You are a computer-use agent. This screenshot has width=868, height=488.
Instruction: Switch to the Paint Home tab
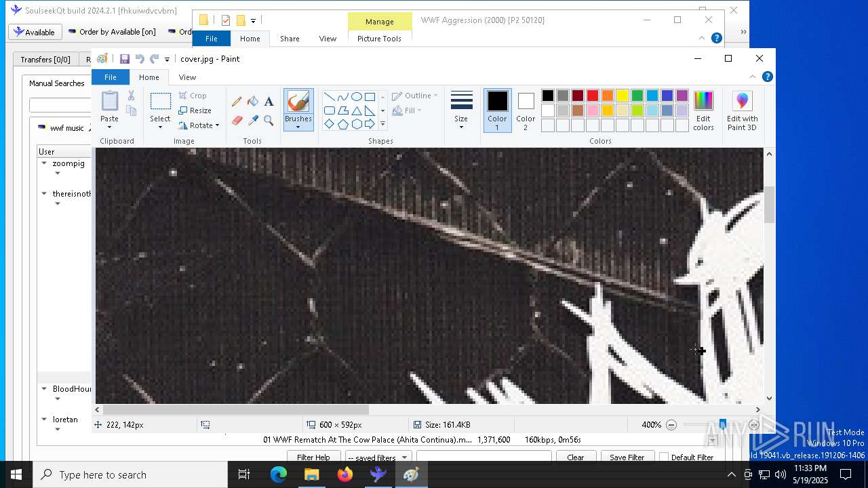(x=149, y=77)
